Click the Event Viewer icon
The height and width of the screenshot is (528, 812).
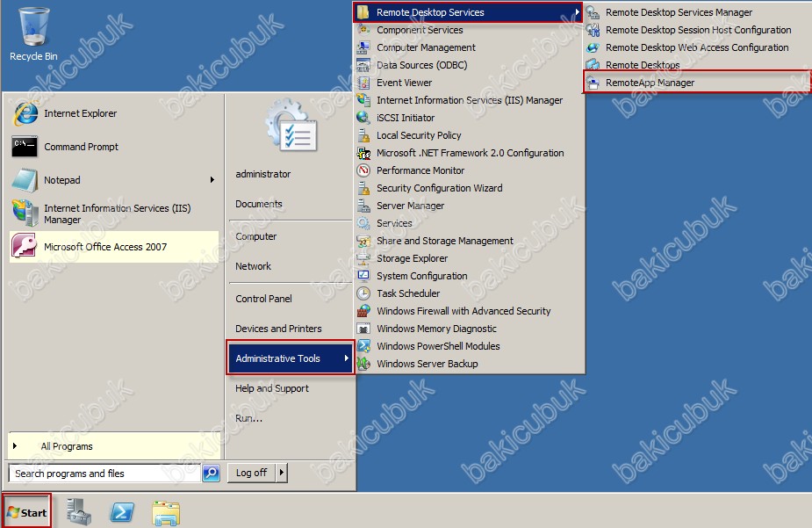[x=363, y=83]
